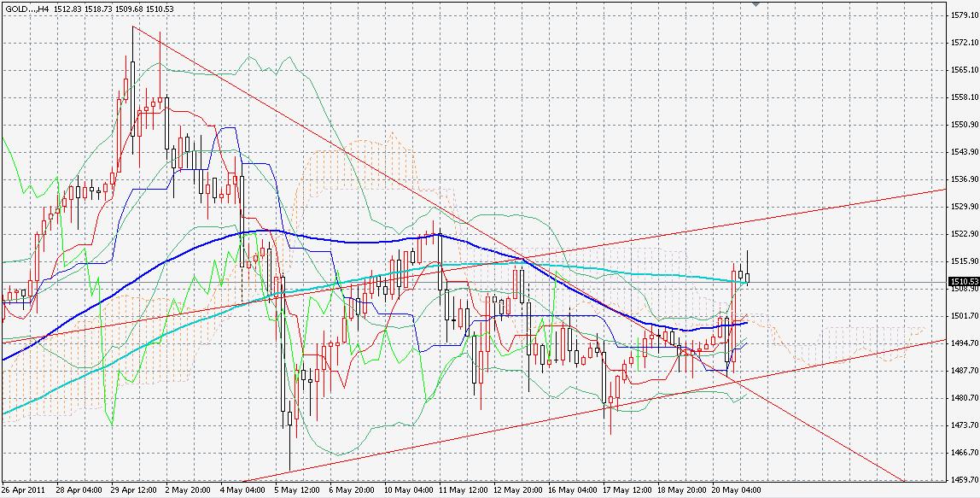The image size is (980, 498).
Task: Click the 28 Apr 04:00 time axis label
Action: pos(77,489)
